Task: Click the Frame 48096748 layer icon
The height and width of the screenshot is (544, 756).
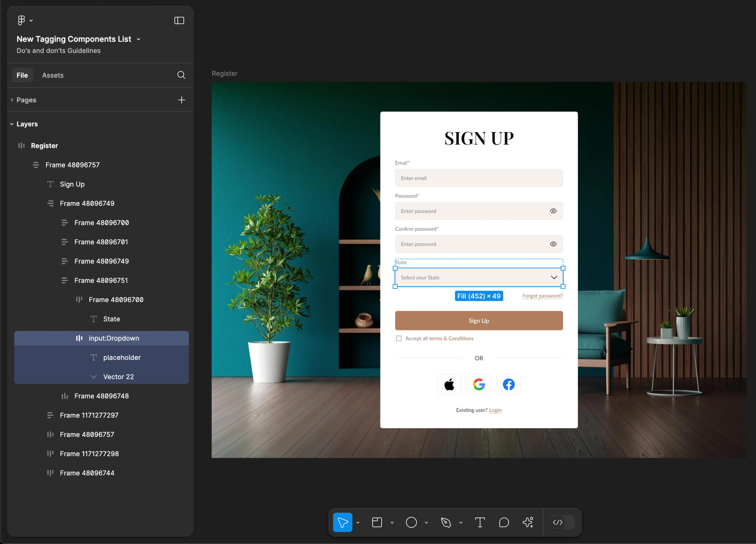Action: (65, 396)
